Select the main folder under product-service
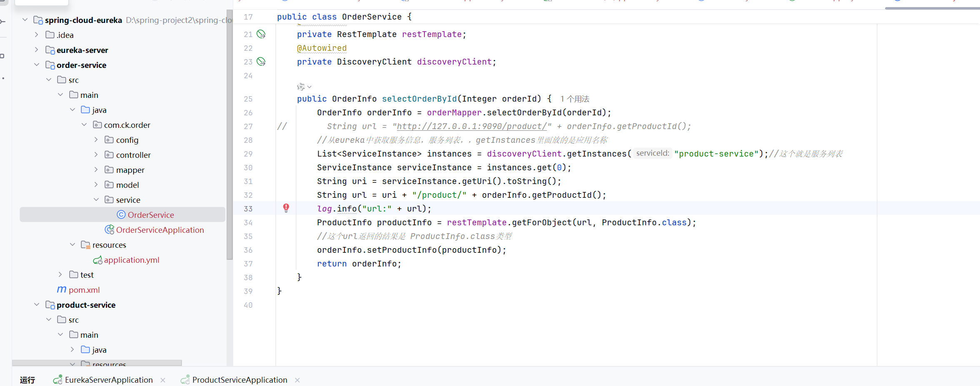The image size is (980, 386). 89,335
